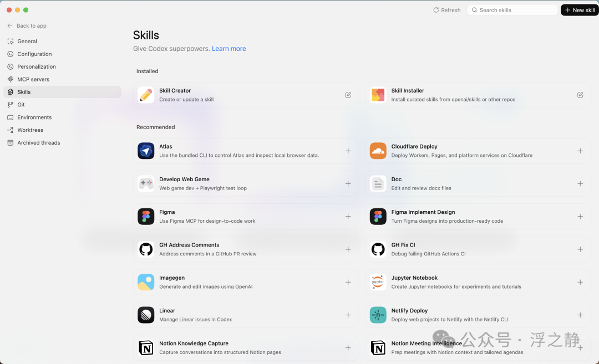Select the Doc skill file icon
Image resolution: width=599 pixels, height=364 pixels.
tap(378, 184)
